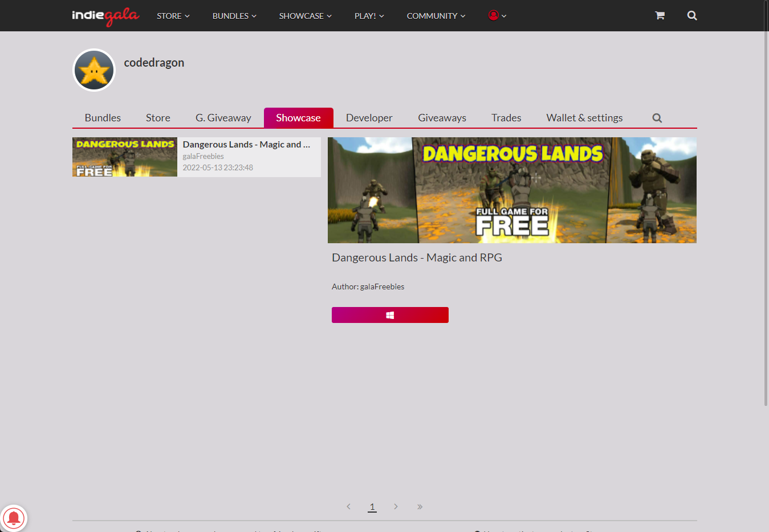Go to previous page arrow
This screenshot has height=532, width=769.
pyautogui.click(x=349, y=506)
